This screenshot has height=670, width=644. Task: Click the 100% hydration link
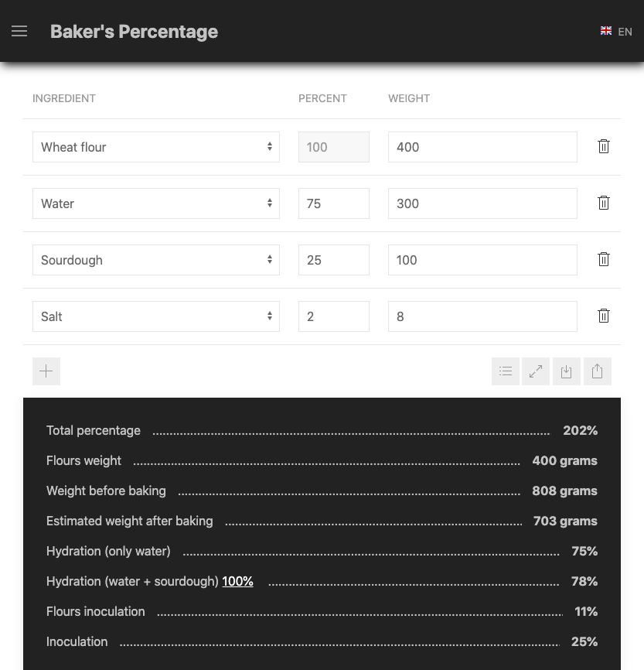pos(237,581)
